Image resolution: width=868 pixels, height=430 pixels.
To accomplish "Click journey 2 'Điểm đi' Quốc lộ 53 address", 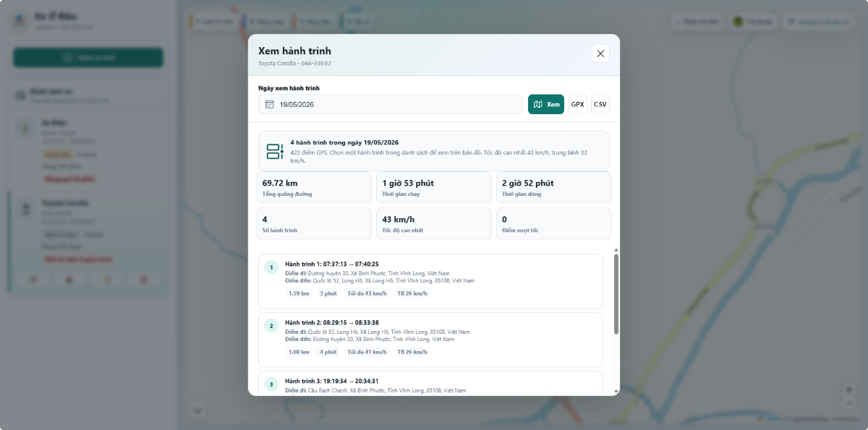I will point(378,332).
